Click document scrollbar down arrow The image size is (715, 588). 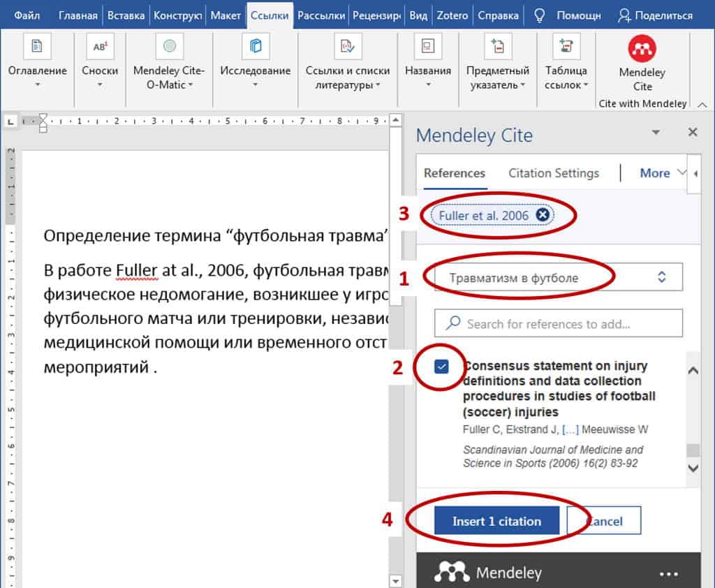click(x=395, y=581)
